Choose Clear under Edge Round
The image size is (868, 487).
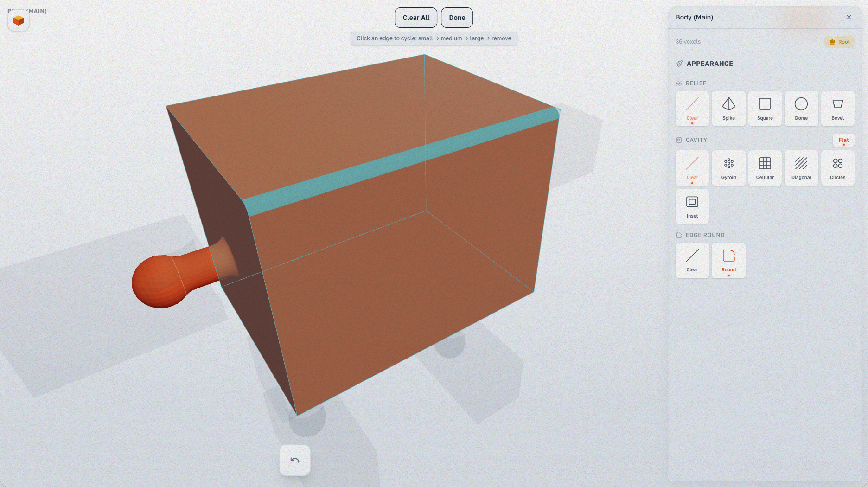click(692, 260)
